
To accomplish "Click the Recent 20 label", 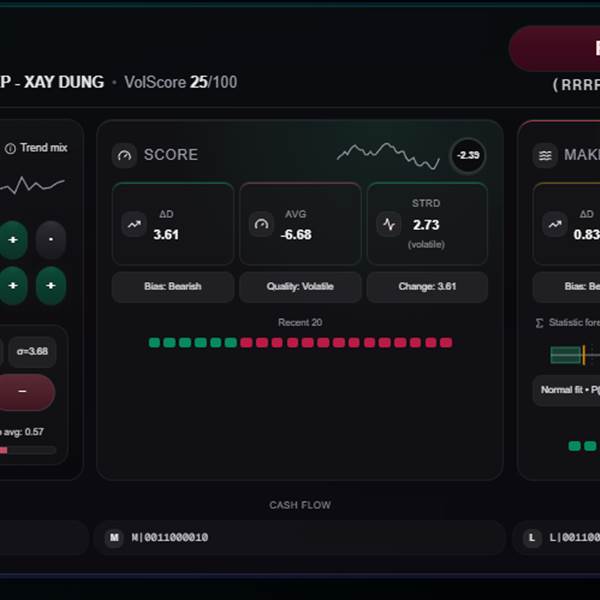I will click(x=300, y=323).
